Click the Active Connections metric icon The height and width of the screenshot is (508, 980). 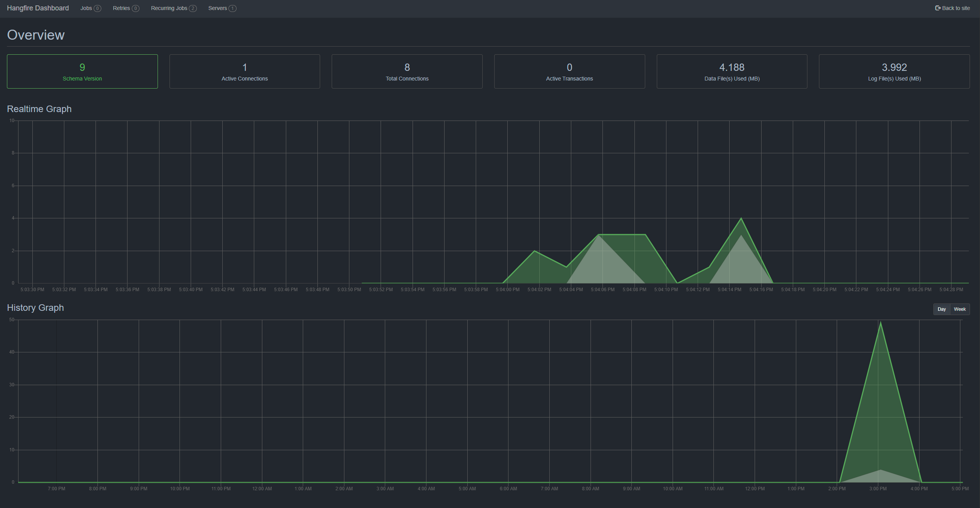[x=245, y=71]
